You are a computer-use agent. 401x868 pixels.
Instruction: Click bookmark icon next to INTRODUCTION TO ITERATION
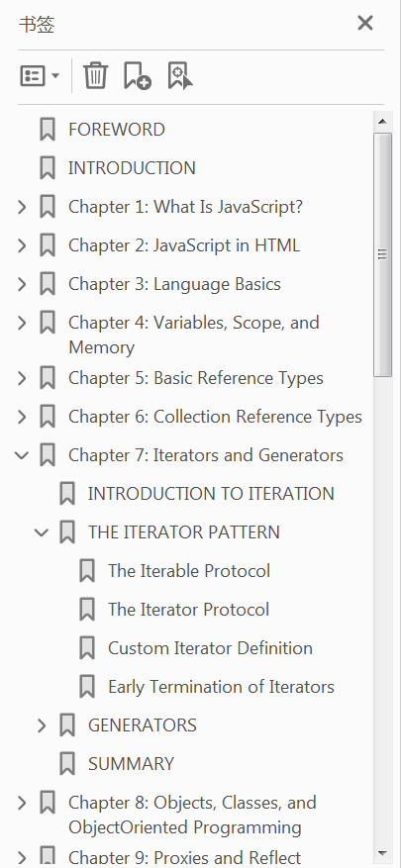[67, 494]
